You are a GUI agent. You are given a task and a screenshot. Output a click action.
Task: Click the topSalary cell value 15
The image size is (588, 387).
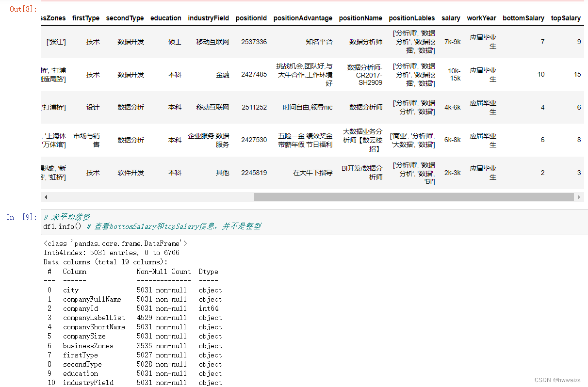tap(577, 75)
